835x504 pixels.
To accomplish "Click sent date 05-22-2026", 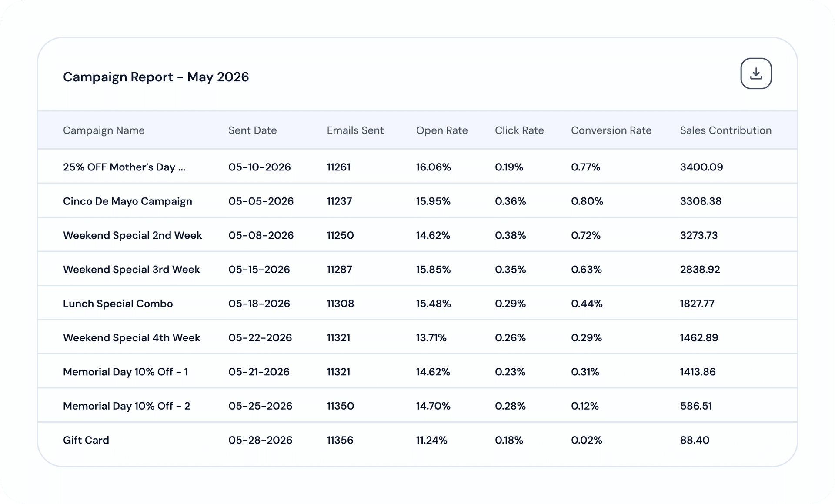I will (260, 337).
